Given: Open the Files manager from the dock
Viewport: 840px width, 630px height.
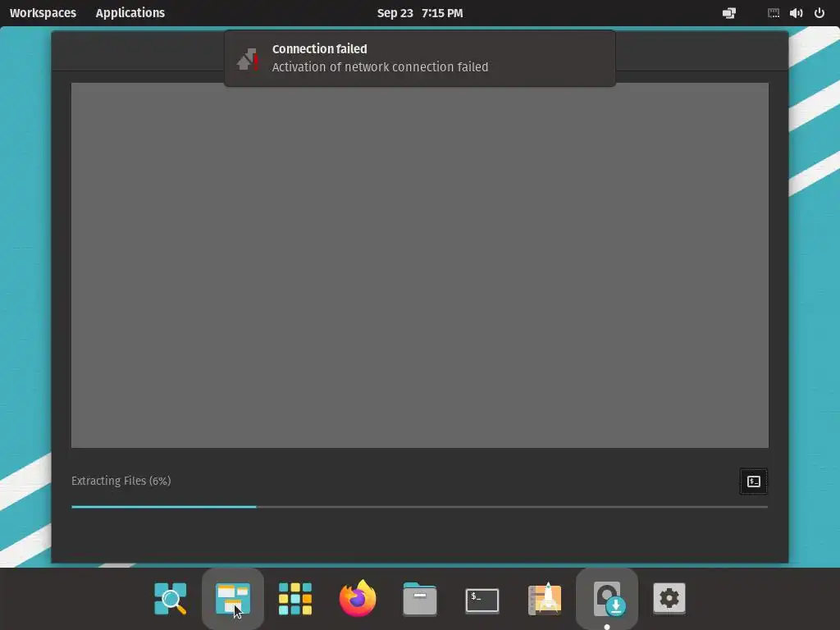Looking at the screenshot, I should click(420, 598).
